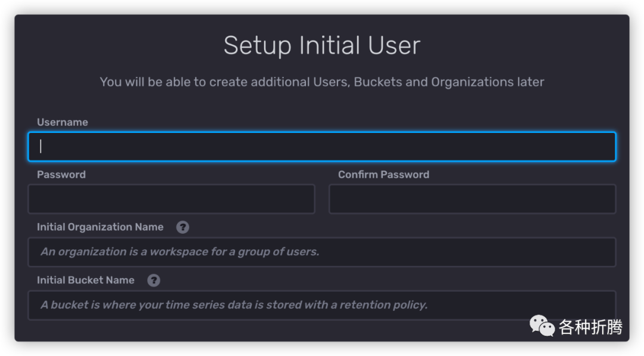Click the Initial Organization Name label
The width and height of the screenshot is (644, 356).
click(100, 227)
